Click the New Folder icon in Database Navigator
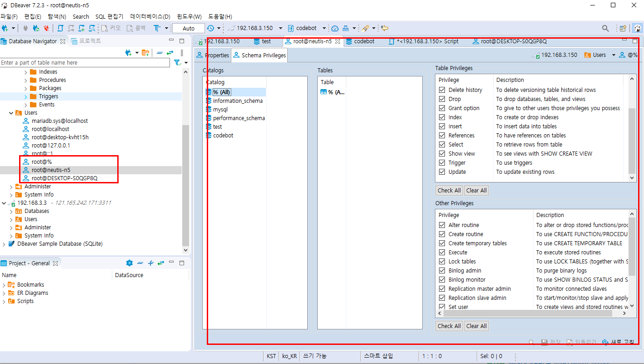Viewport: 644px width, 364px height. pyautogui.click(x=145, y=53)
